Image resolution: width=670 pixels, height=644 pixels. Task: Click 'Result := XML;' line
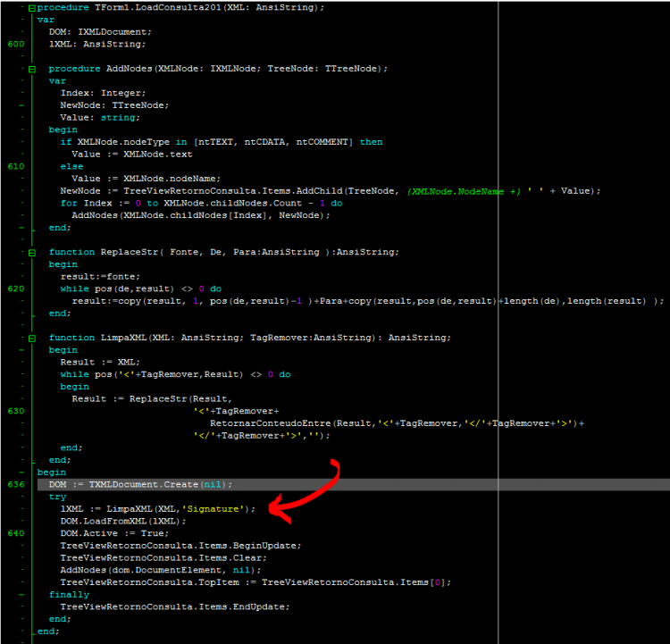coord(100,363)
